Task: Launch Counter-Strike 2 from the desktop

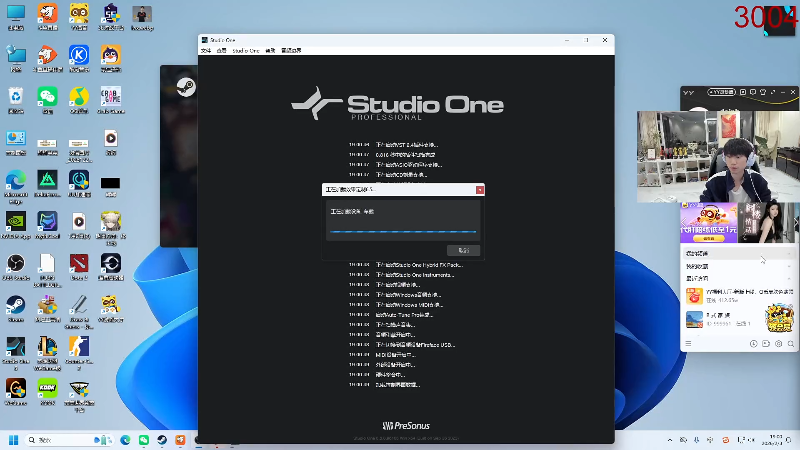Action: tap(79, 347)
